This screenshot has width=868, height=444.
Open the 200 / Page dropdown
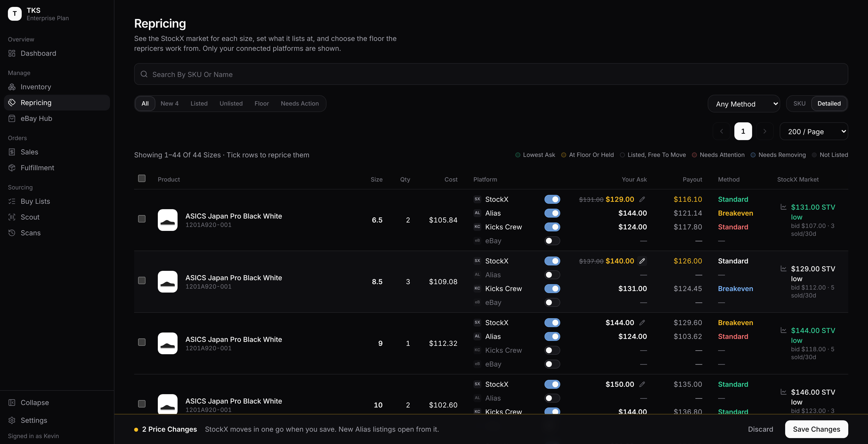pos(814,131)
